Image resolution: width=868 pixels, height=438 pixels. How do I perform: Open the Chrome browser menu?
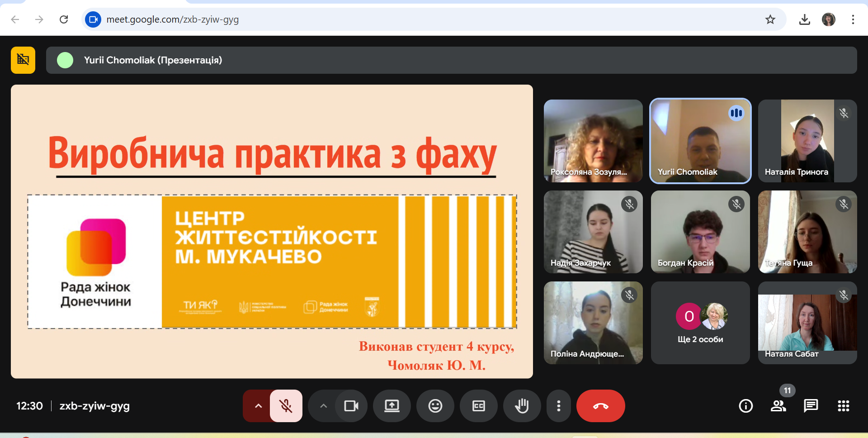click(x=853, y=19)
